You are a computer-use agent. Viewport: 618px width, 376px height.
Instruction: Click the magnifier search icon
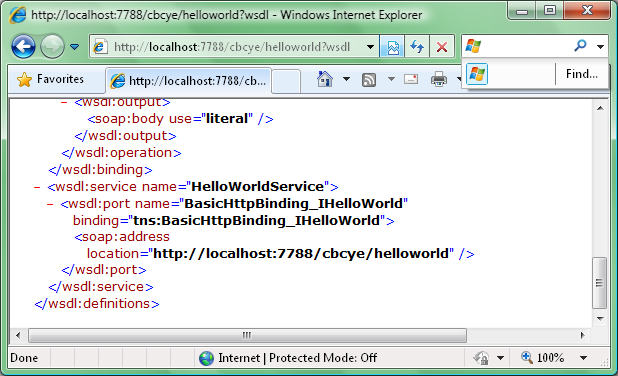580,46
